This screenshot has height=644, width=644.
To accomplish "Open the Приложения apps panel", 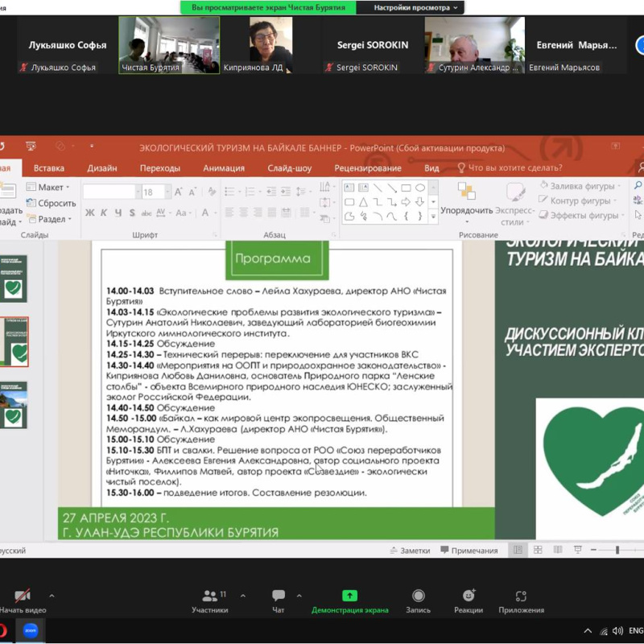I will point(521,597).
